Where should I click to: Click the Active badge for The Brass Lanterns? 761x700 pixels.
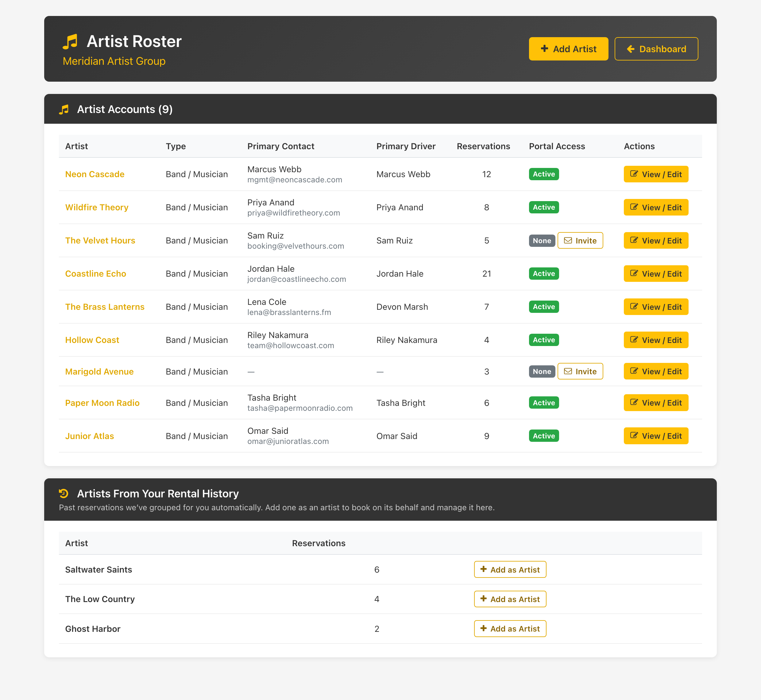click(544, 307)
